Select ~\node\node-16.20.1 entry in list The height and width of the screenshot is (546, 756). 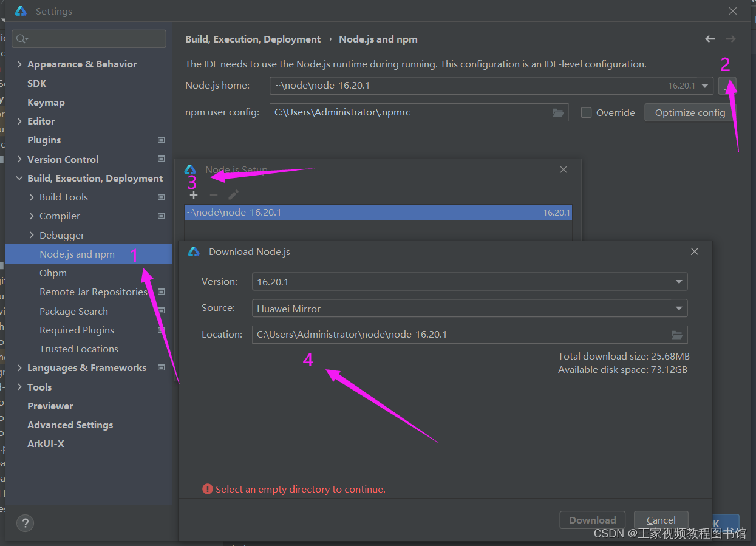pyautogui.click(x=378, y=213)
